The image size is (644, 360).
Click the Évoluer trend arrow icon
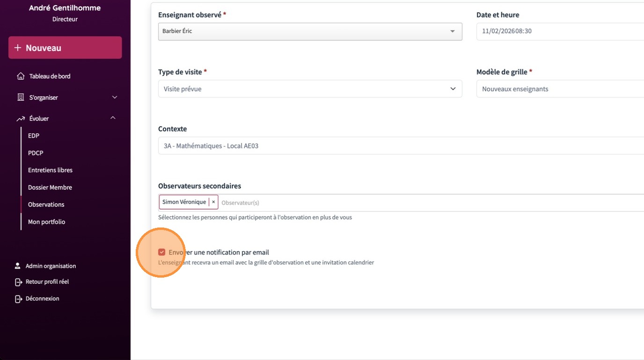[21, 119]
